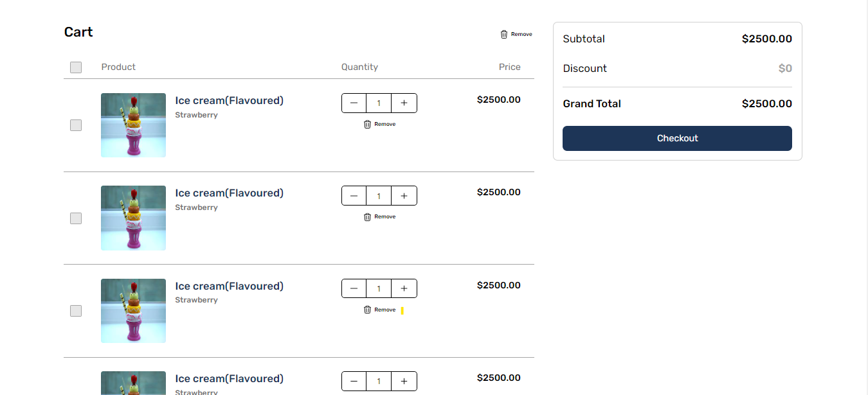
Task: Decrease quantity of first cart item
Action: pyautogui.click(x=354, y=103)
